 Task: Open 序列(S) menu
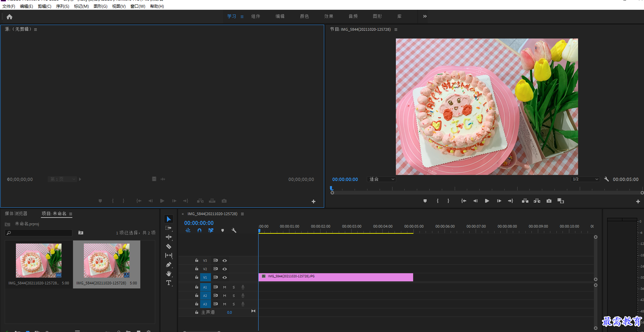tap(63, 6)
